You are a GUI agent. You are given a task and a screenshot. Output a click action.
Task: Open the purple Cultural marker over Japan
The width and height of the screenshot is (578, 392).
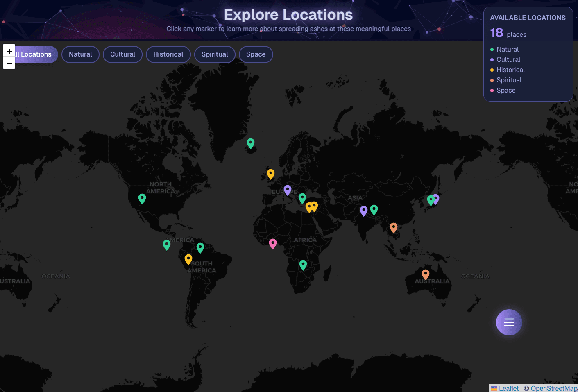pyautogui.click(x=435, y=199)
